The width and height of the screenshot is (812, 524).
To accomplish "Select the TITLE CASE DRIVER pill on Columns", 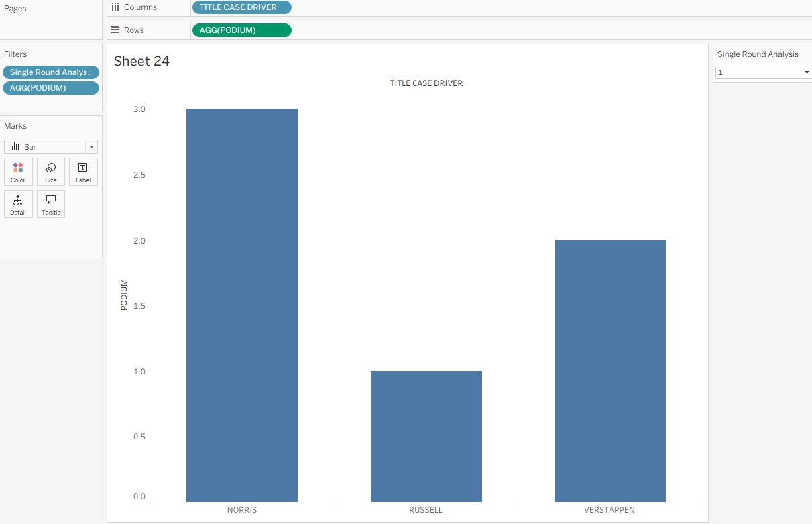I will (241, 7).
